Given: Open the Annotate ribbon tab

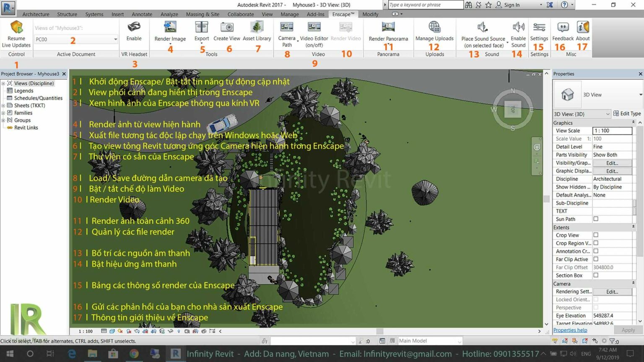Looking at the screenshot, I should 142,14.
